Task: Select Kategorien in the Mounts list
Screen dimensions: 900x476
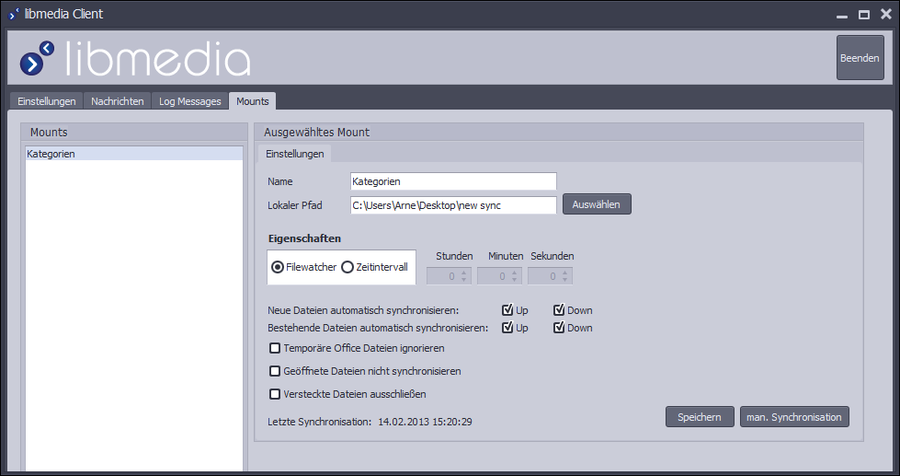Action: coord(134,154)
